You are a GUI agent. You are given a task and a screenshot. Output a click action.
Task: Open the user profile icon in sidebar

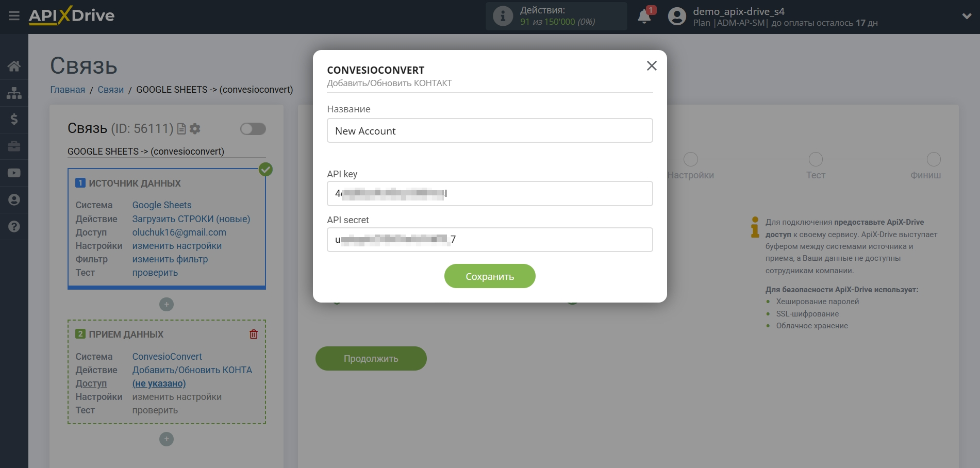[14, 200]
